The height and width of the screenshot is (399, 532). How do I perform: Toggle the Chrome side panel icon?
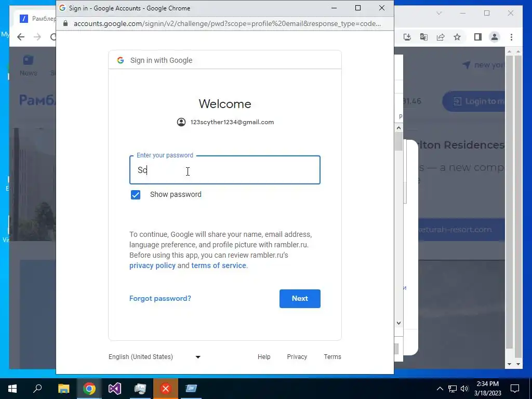tap(478, 37)
